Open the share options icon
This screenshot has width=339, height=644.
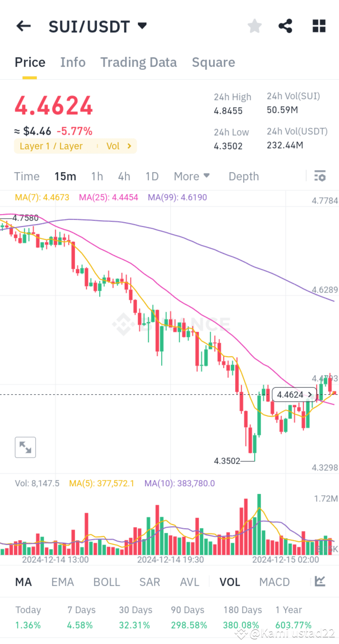point(285,26)
